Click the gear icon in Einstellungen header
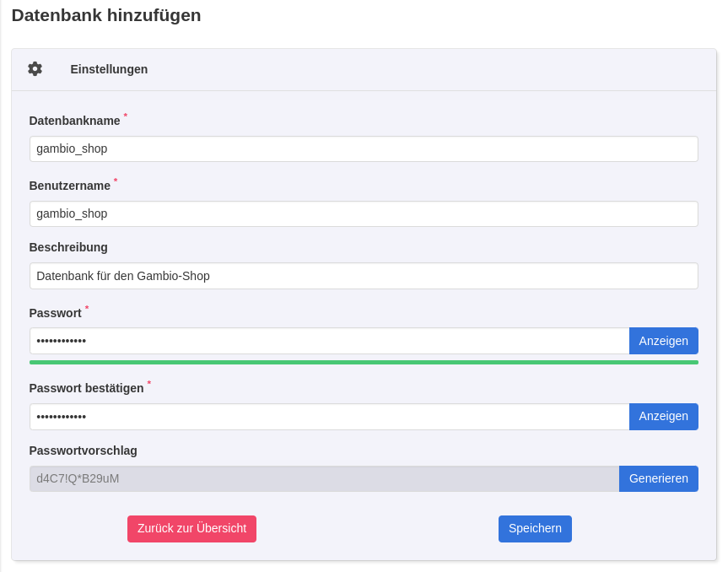The image size is (728, 572). pos(35,69)
